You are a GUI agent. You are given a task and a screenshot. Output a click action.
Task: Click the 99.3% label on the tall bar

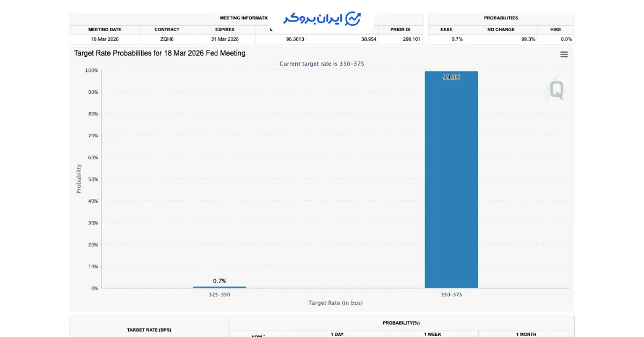click(451, 77)
